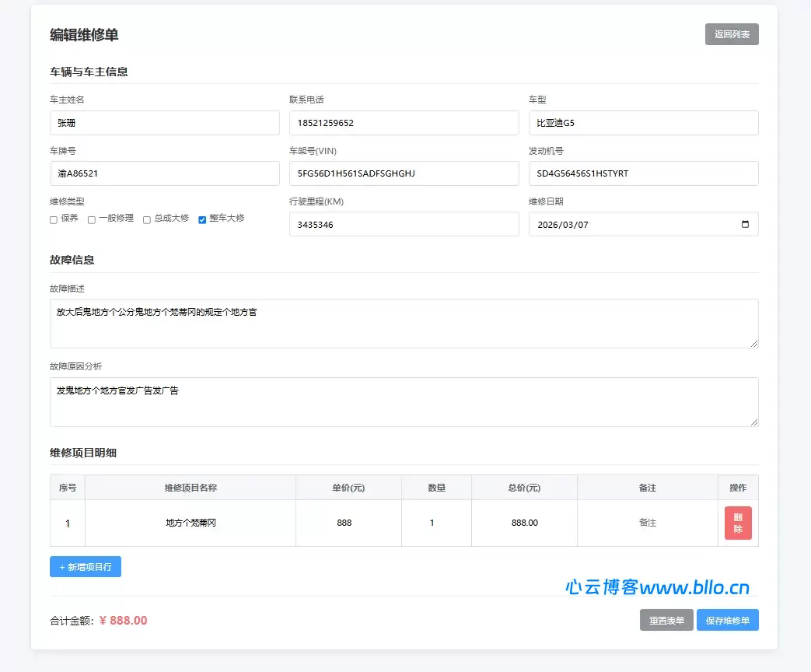
Task: Click the 单价 cell showing 888
Action: point(344,523)
